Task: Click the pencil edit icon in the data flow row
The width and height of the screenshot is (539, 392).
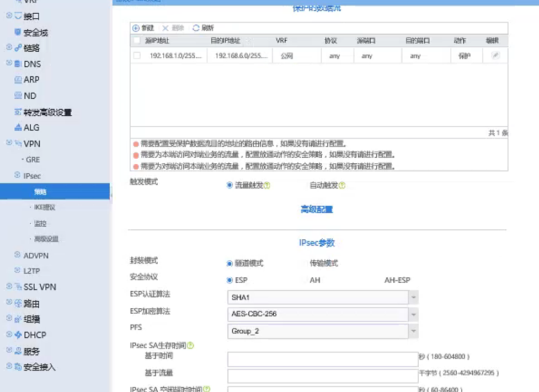Action: coord(495,56)
